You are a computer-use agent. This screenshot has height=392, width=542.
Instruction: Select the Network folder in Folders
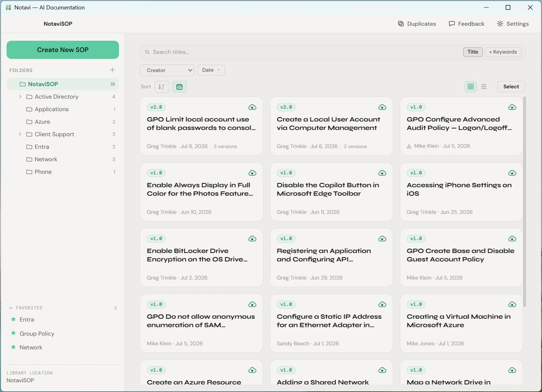pos(63,159)
